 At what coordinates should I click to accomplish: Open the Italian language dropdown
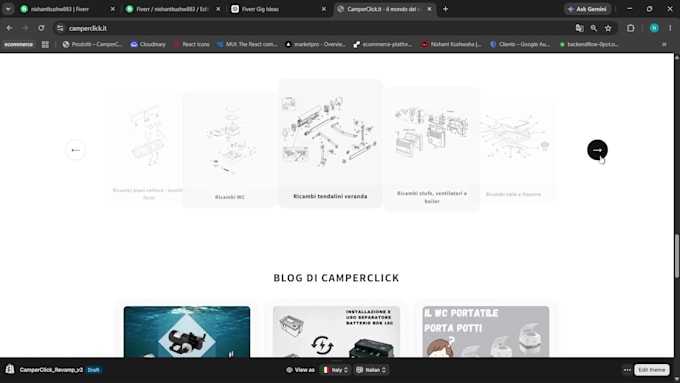pos(371,370)
